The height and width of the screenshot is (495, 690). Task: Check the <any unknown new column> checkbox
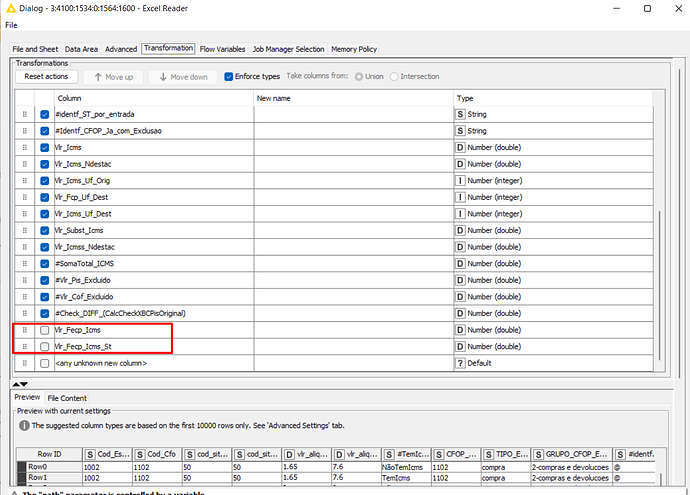[x=44, y=363]
